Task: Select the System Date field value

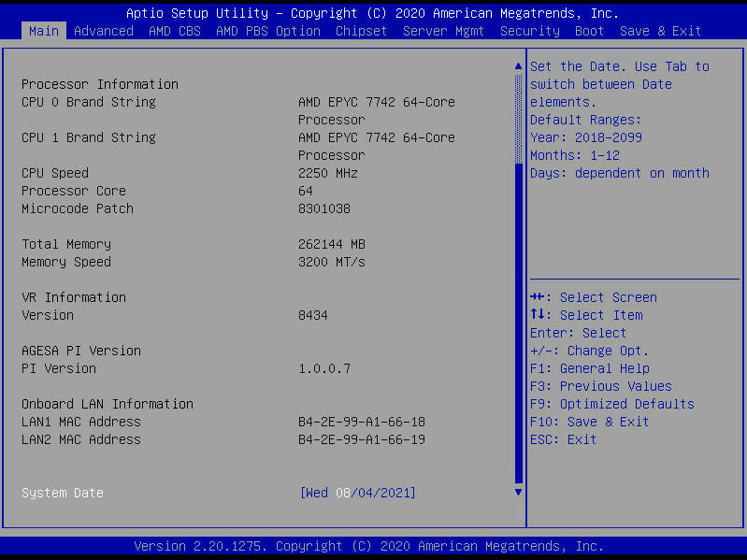Action: pyautogui.click(x=358, y=493)
